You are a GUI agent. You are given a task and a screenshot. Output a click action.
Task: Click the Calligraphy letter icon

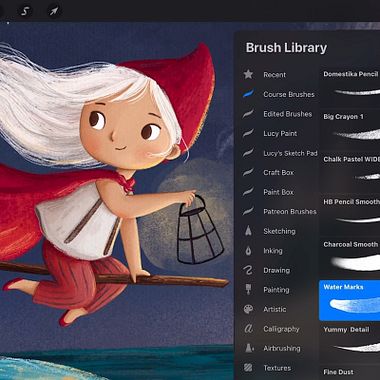(x=248, y=329)
